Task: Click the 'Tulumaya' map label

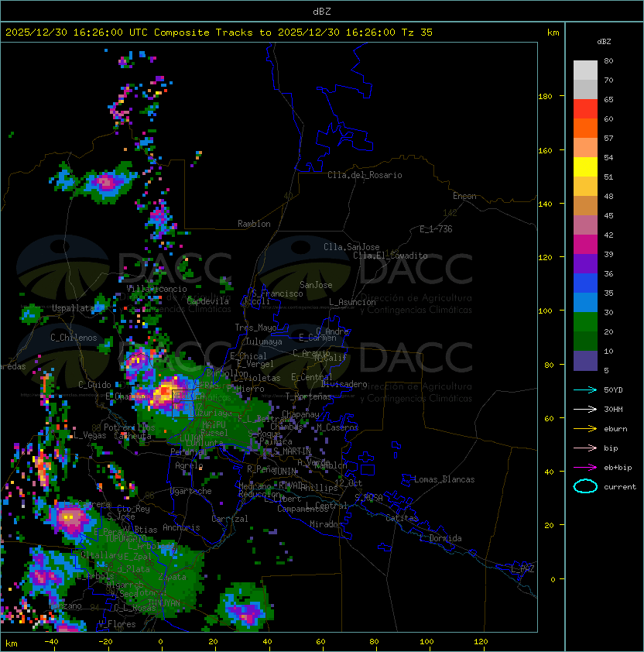Action: (x=264, y=341)
